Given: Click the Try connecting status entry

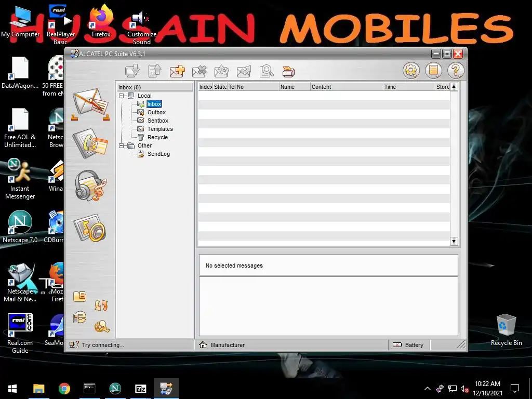Looking at the screenshot, I should pos(103,345).
